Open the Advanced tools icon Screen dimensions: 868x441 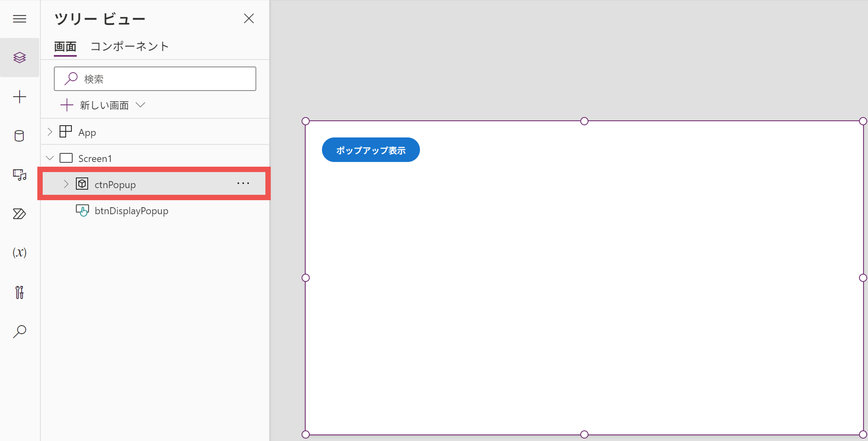pyautogui.click(x=19, y=292)
